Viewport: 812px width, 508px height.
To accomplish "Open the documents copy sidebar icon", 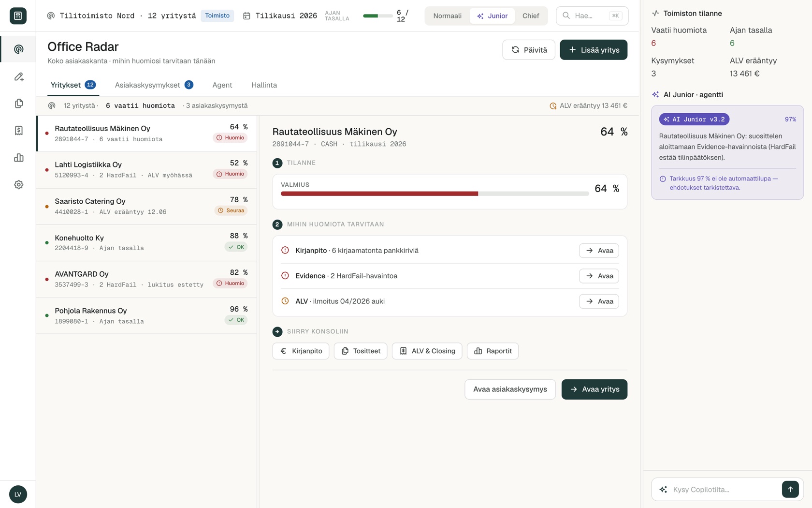I will [x=18, y=104].
